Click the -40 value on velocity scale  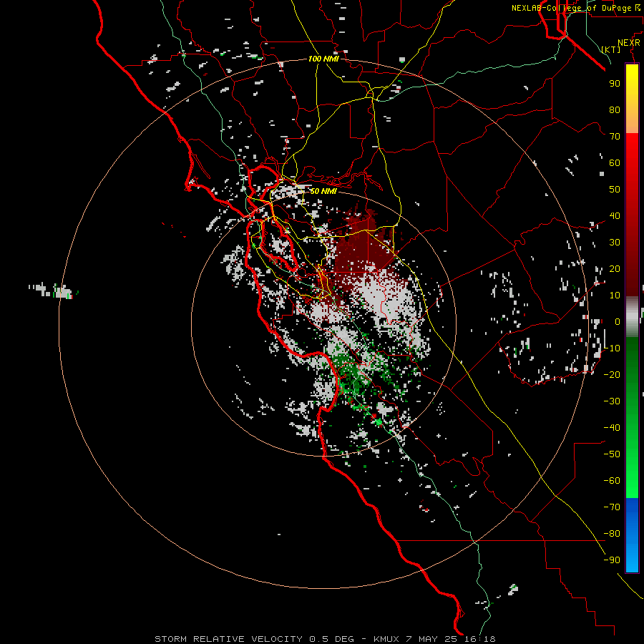coord(612,428)
